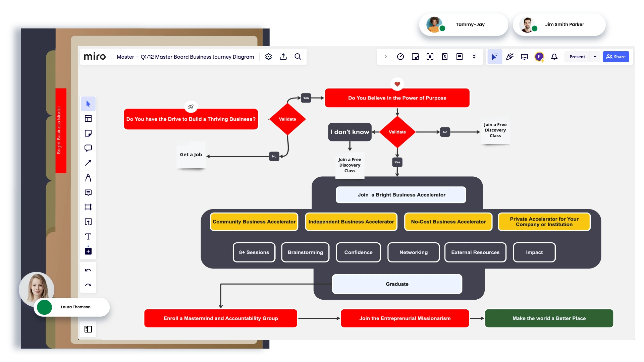Click the board settings gear icon
Image resolution: width=644 pixels, height=362 pixels.
tap(268, 57)
